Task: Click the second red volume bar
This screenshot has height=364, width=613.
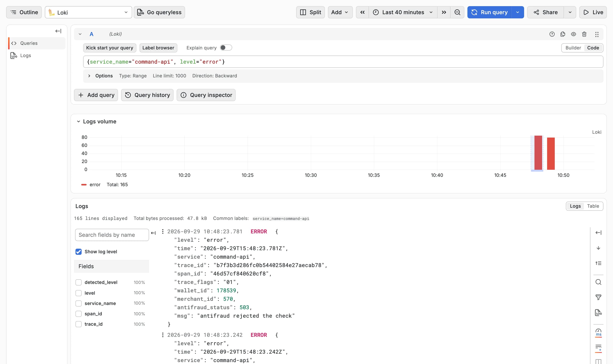Action: tap(551, 153)
